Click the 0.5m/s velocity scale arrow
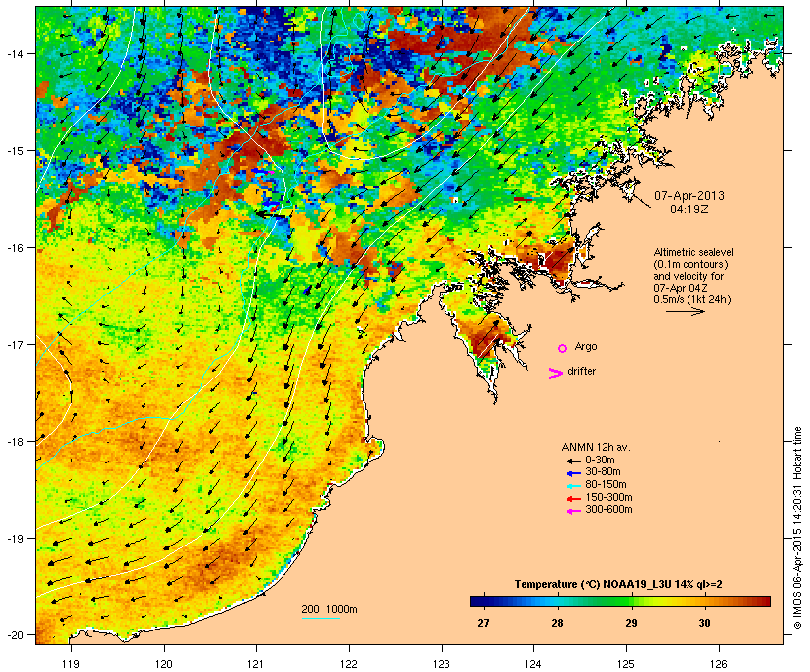This screenshot has height=672, width=810. (x=685, y=311)
